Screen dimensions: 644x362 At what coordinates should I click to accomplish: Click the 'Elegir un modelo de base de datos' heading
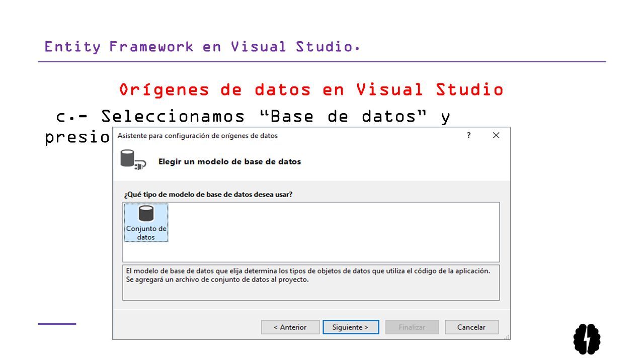pos(229,161)
